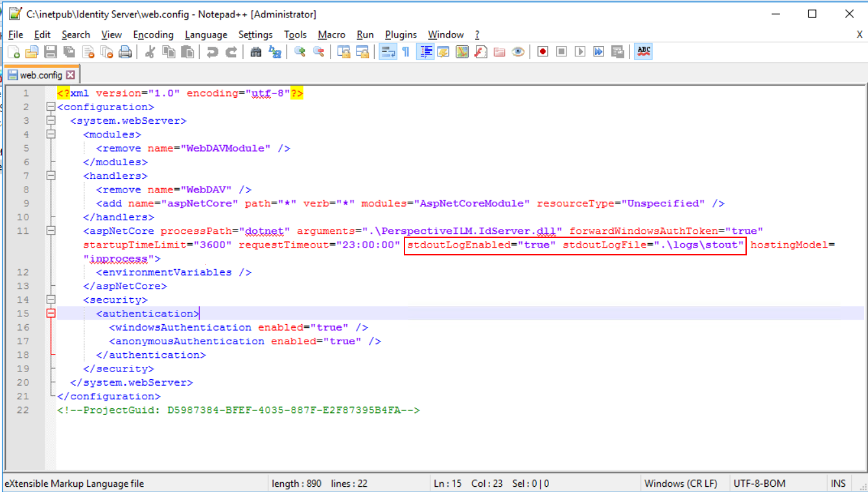Collapse the system.webServer node on line 3

[51, 121]
